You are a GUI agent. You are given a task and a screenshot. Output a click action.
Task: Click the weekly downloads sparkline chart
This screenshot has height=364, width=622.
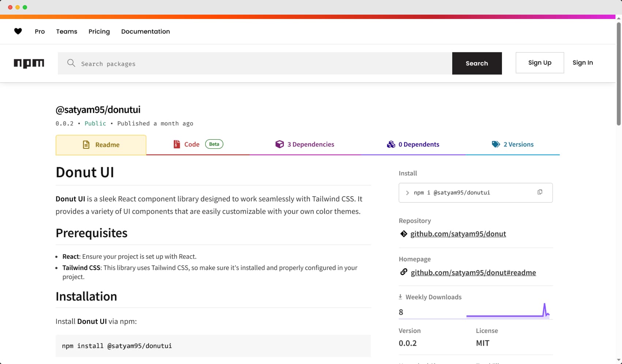pyautogui.click(x=508, y=311)
